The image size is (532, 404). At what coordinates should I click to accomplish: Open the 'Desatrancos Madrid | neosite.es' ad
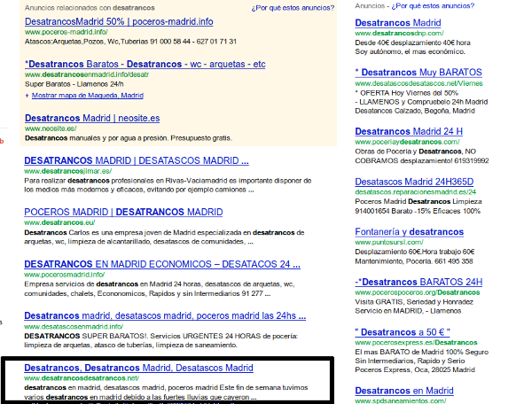click(x=92, y=119)
